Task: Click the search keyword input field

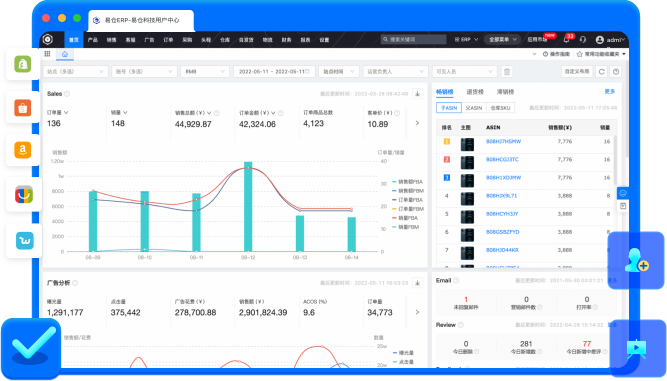Action: (413, 39)
